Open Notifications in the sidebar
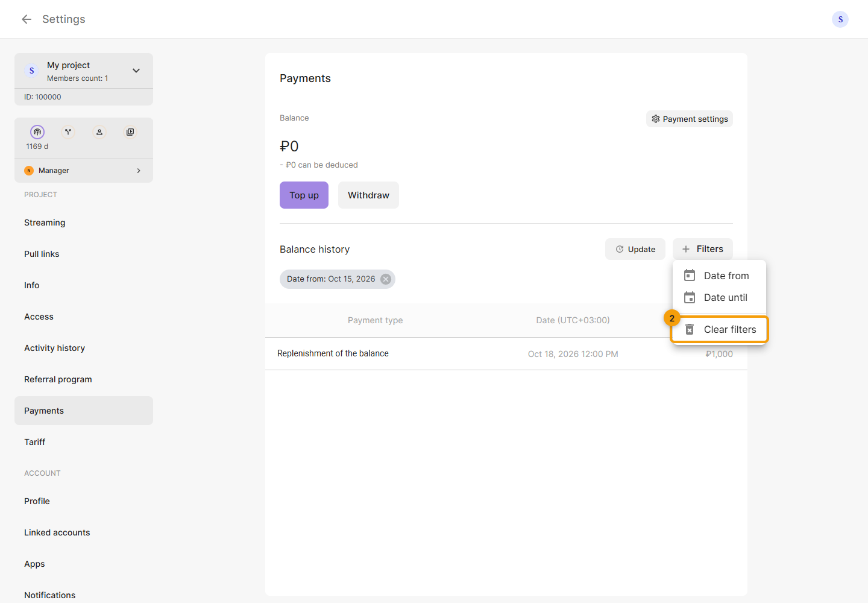The height and width of the screenshot is (603, 868). pos(84,595)
